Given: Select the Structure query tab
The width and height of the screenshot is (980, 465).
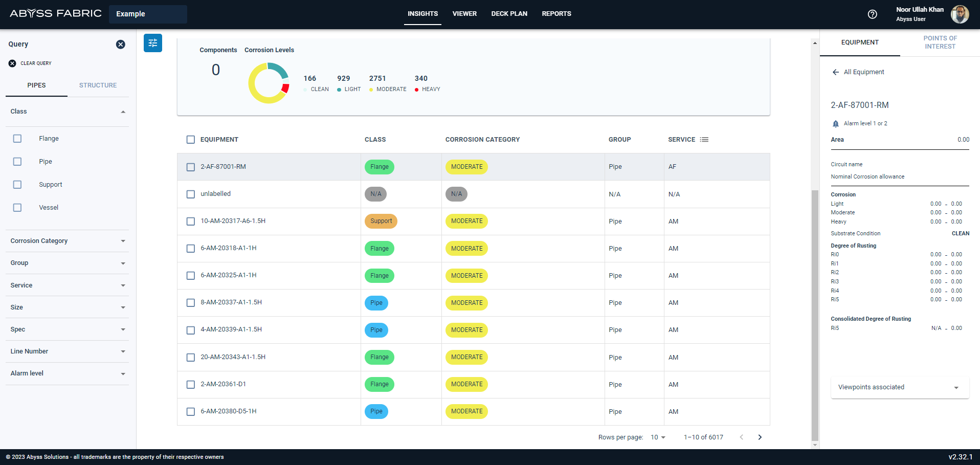Looking at the screenshot, I should tap(98, 85).
